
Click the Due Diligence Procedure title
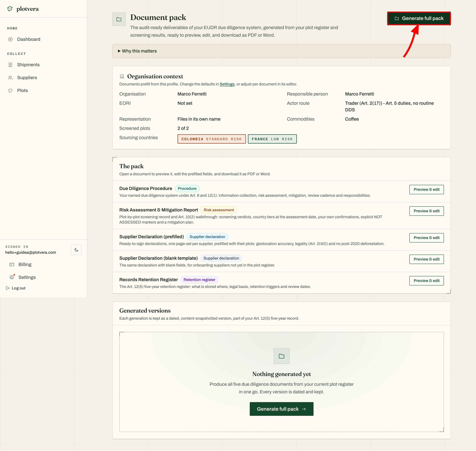click(145, 188)
